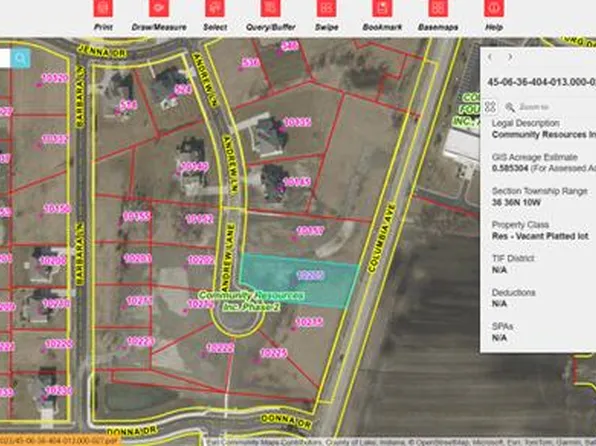Open the Basemaps gallery
Image resolution: width=596 pixels, height=446 pixels.
coord(438,8)
